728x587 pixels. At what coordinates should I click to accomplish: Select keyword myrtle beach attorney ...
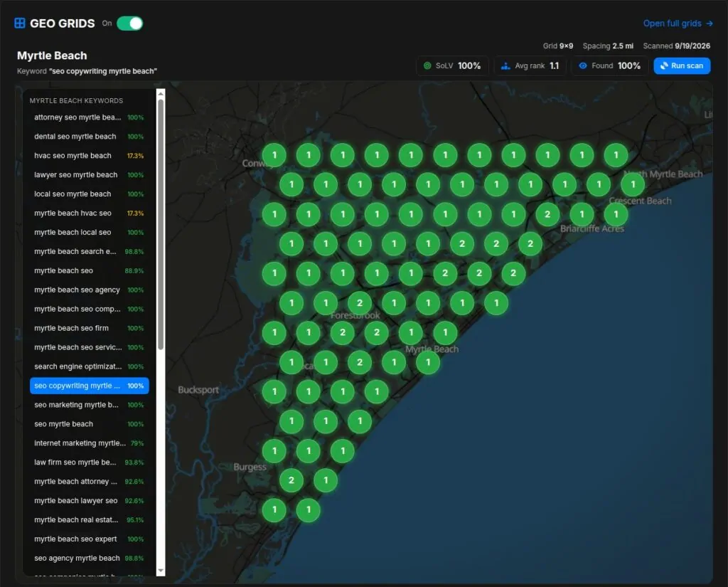coord(89,482)
